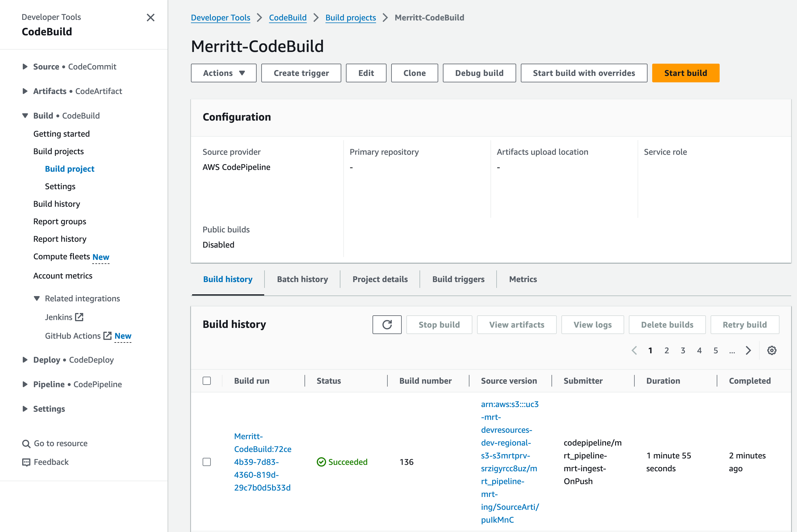Click the Start build button

[685, 73]
